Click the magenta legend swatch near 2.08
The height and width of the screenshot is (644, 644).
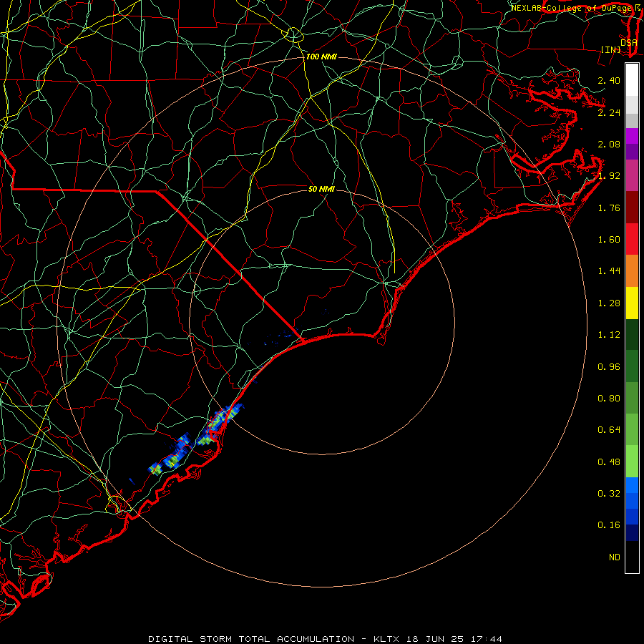pos(632,136)
